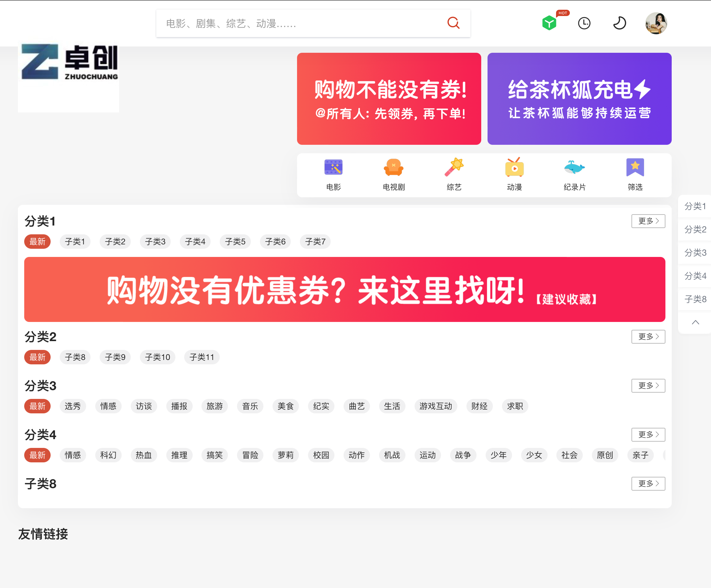Expand 更多 for 分类4
The image size is (711, 588).
pyautogui.click(x=648, y=435)
